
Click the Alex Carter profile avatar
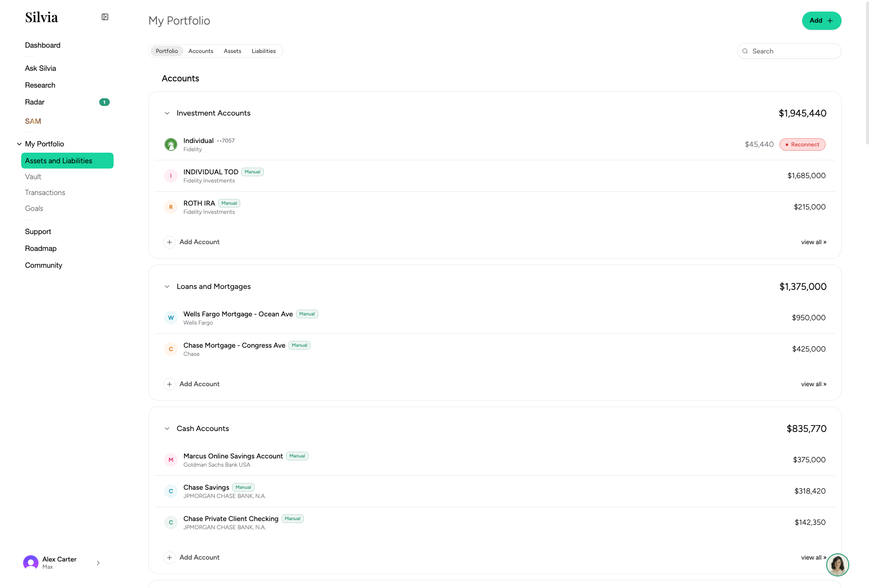click(31, 563)
